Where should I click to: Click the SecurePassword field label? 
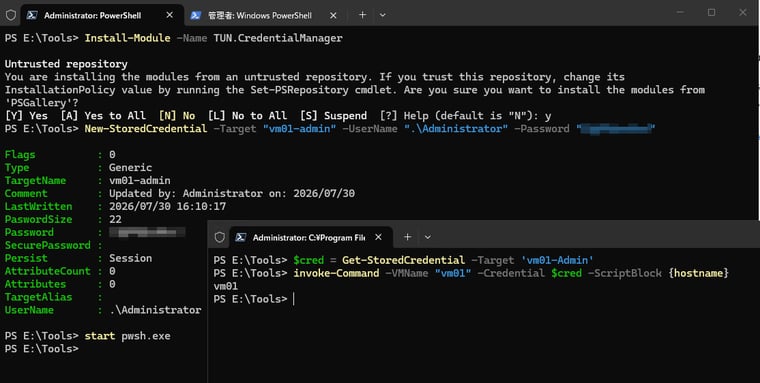pyautogui.click(x=48, y=245)
